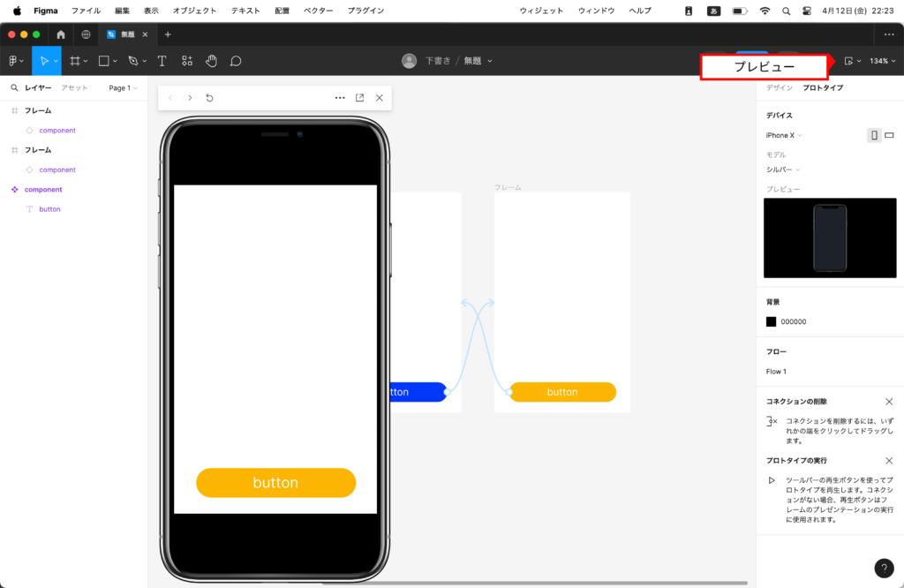Dismiss the コネクションの削除 hint

click(x=888, y=402)
